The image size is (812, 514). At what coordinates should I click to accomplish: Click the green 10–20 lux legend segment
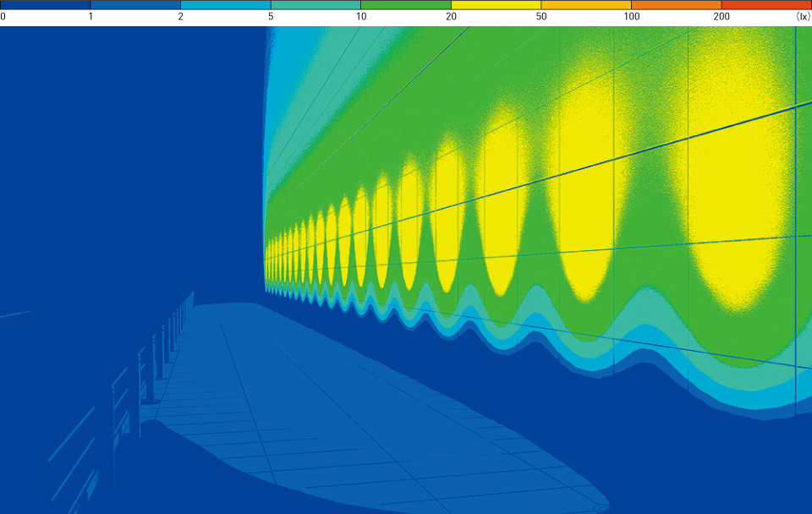[x=405, y=5]
